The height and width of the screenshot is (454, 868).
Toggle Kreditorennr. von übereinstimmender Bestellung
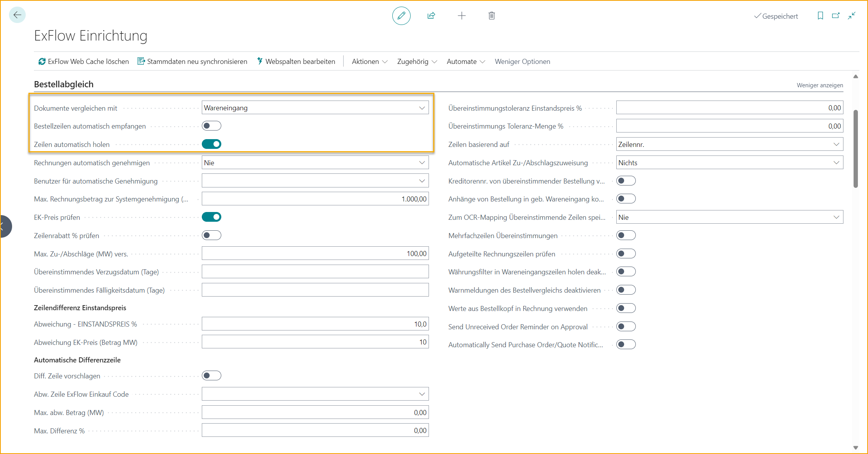[626, 181]
